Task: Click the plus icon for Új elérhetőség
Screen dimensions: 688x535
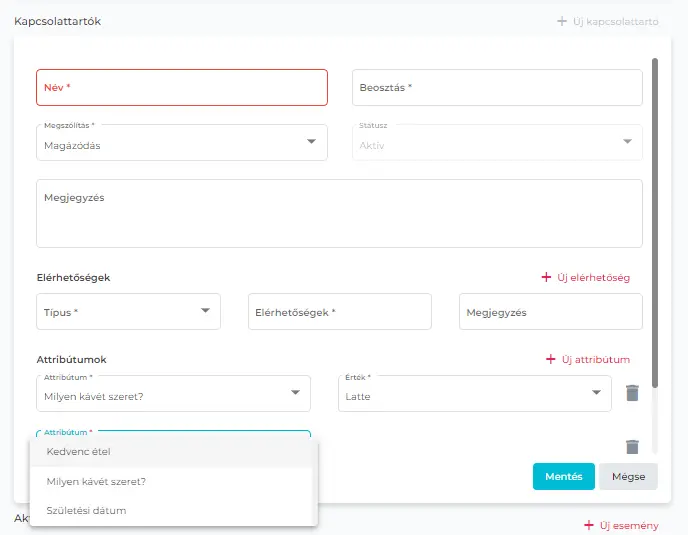Action: (546, 277)
